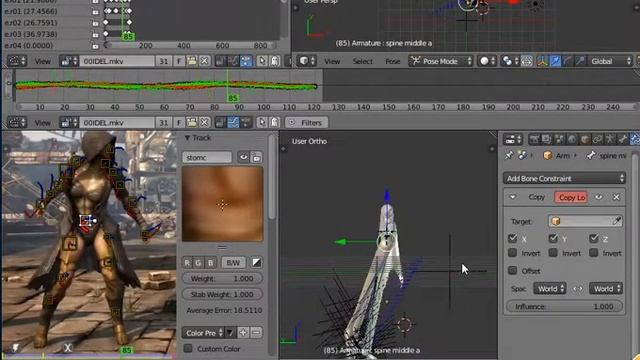Open the right World space dropdown
Viewport: 640px width, 360px height.
pyautogui.click(x=606, y=289)
